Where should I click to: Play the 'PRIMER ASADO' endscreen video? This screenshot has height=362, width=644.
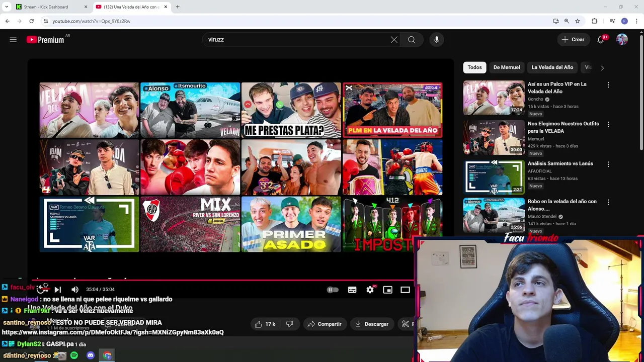tap(291, 224)
